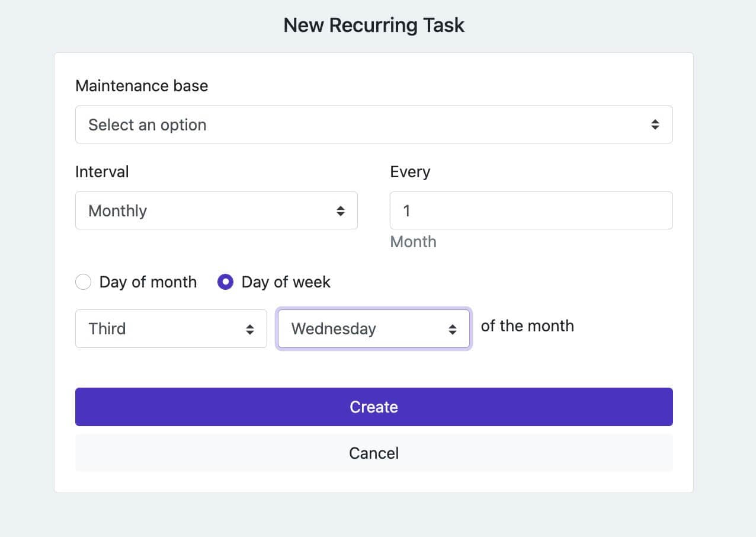The image size is (756, 537).
Task: Open the Maintenance base dropdown
Action: pos(373,124)
